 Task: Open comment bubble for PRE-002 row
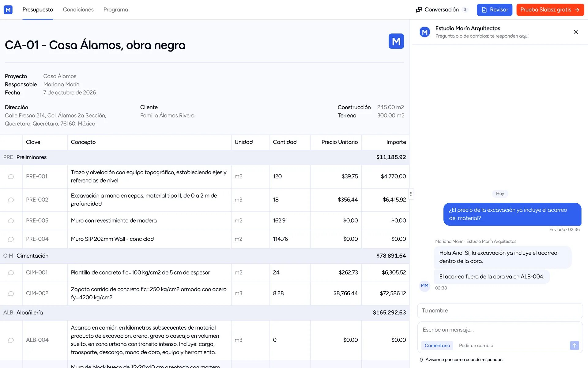coord(11,200)
